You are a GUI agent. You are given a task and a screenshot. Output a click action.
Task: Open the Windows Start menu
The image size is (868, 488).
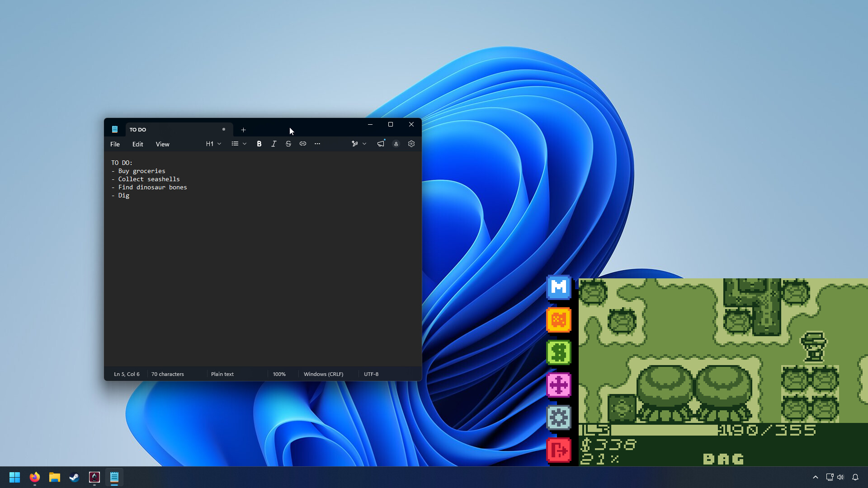click(x=15, y=477)
